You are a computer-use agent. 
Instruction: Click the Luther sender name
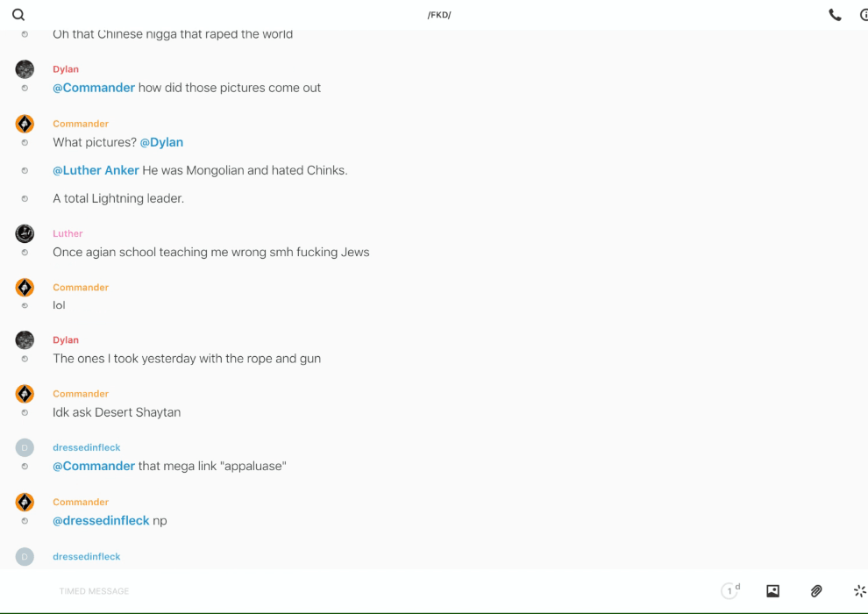[68, 233]
